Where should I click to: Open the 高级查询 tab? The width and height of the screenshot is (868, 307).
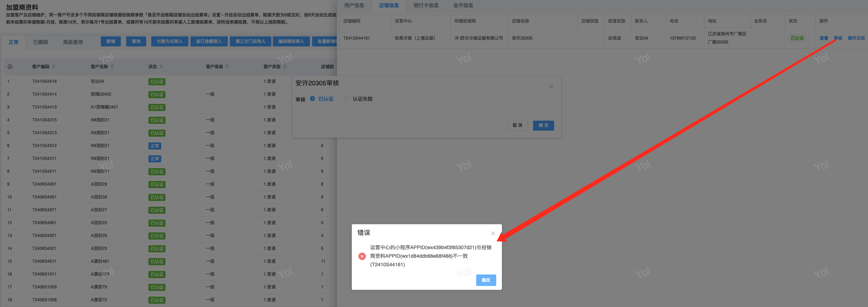[73, 42]
